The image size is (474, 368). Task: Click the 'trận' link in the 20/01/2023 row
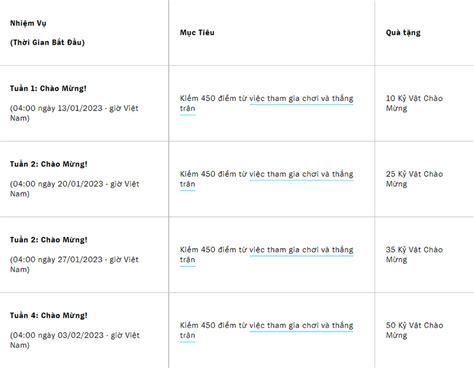click(188, 184)
